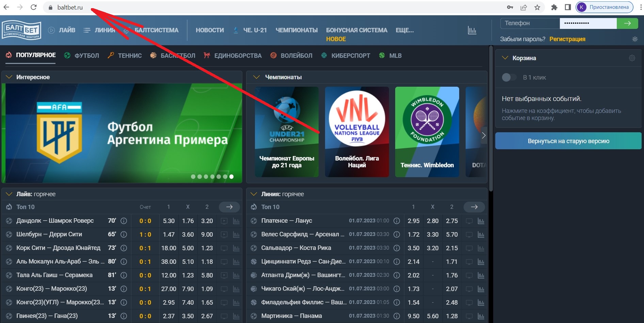The width and height of the screenshot is (644, 323).
Task: Open info icon for Конго(23) — Марокко(23)
Action: (x=124, y=289)
